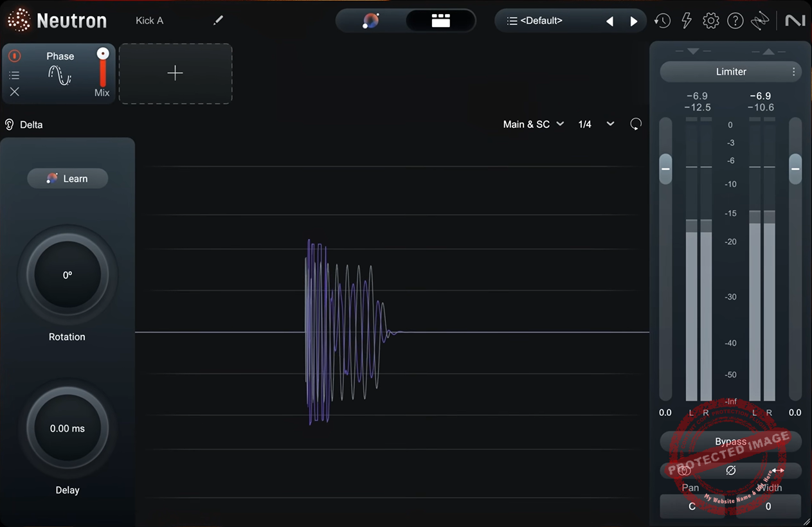This screenshot has width=812, height=527.
Task: Adjust the Phase module Mix slider
Action: tap(102, 67)
